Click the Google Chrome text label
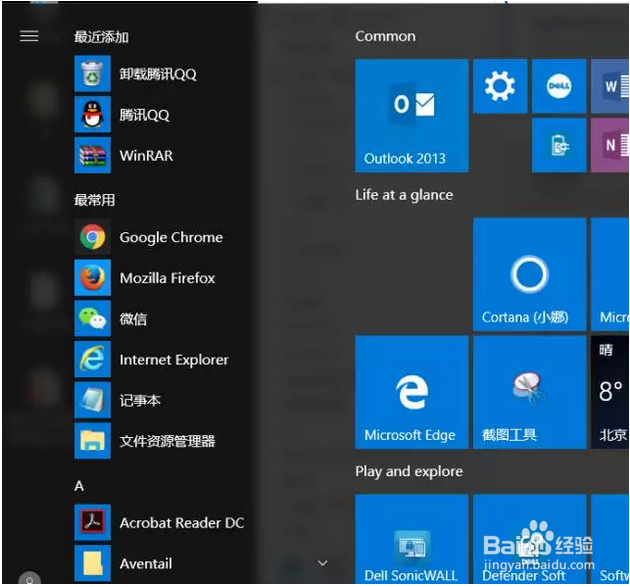630x587 pixels. pyautogui.click(x=171, y=237)
